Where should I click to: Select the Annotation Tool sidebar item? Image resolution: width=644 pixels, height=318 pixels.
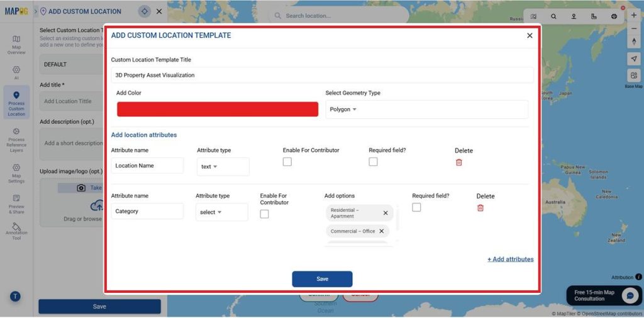pos(16,232)
